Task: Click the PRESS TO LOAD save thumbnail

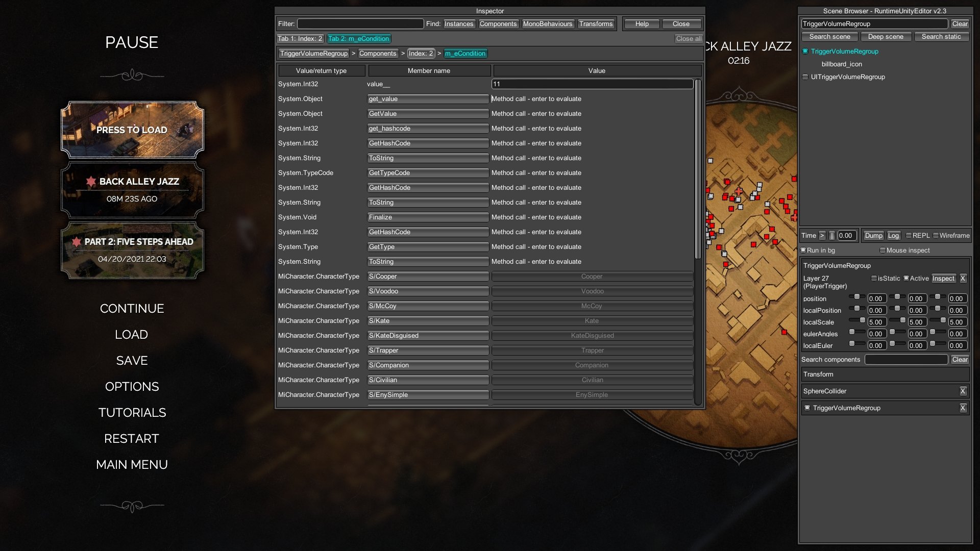Action: click(132, 130)
